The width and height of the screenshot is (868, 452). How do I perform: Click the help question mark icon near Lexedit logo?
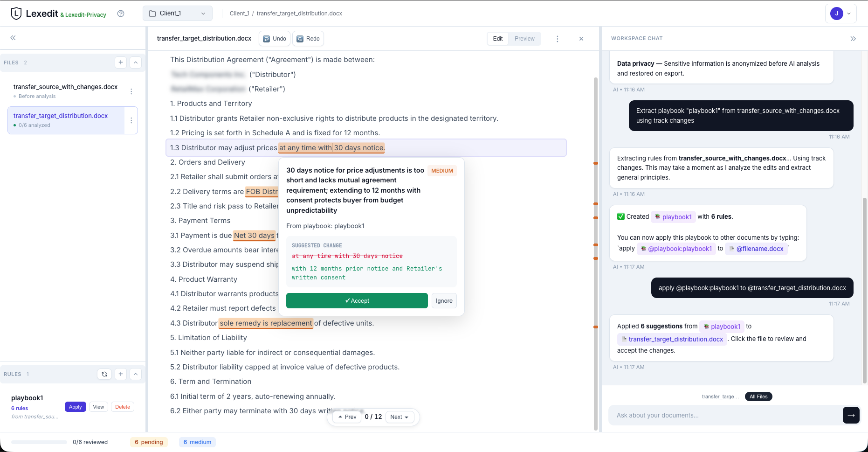pyautogui.click(x=120, y=14)
